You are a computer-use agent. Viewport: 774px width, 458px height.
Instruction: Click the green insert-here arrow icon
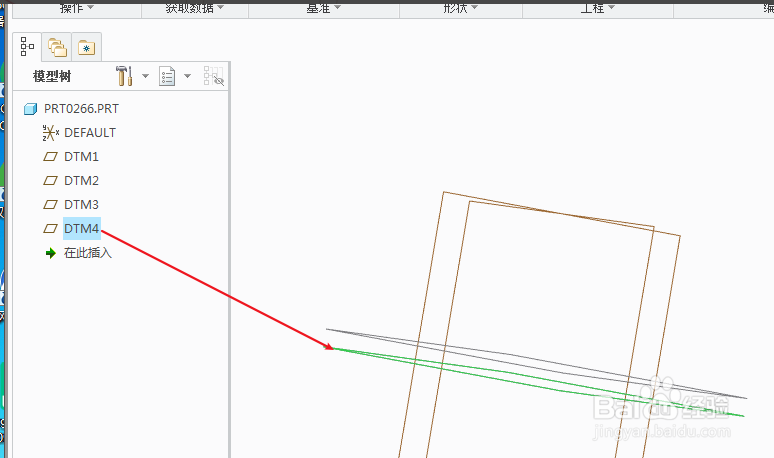click(50, 253)
